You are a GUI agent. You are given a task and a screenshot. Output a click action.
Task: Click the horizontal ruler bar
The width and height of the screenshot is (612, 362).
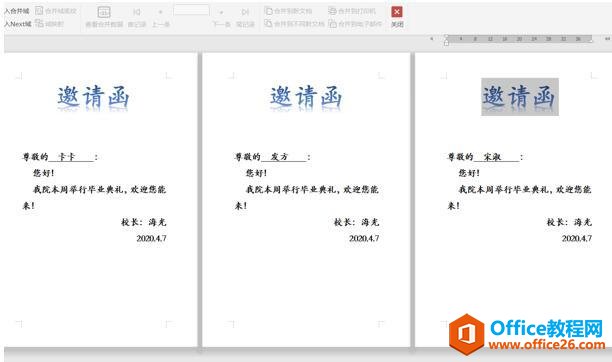[x=519, y=39]
